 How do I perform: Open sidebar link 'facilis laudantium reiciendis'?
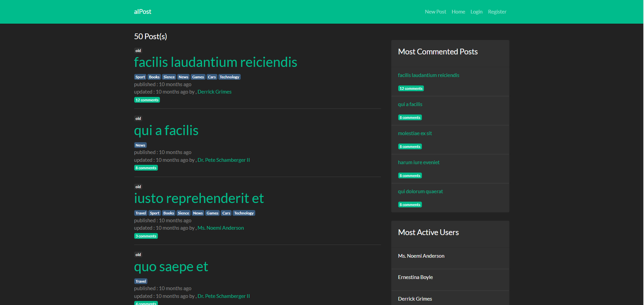point(428,75)
